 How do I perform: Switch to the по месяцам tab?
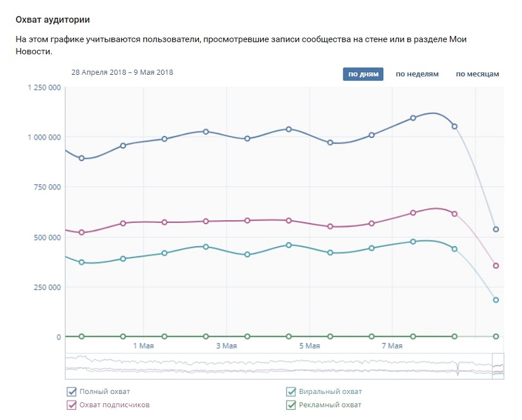pos(477,74)
